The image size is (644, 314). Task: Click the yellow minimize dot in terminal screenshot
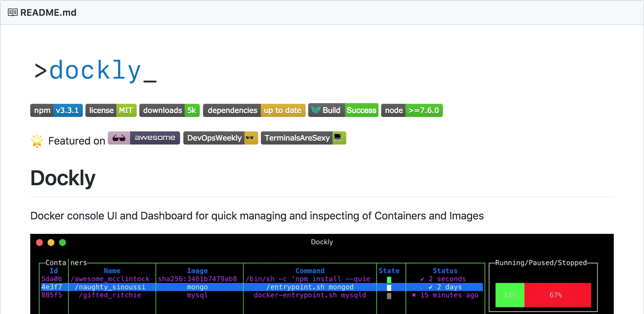tap(51, 242)
